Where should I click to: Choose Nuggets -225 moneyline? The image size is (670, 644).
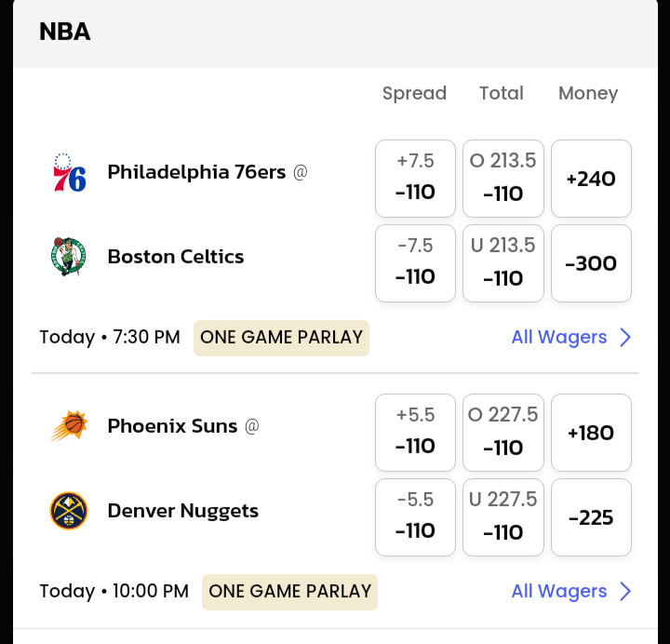[x=591, y=517]
